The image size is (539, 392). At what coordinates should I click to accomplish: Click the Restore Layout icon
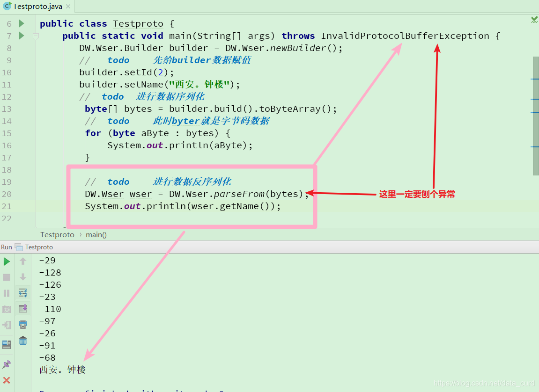[x=7, y=345]
